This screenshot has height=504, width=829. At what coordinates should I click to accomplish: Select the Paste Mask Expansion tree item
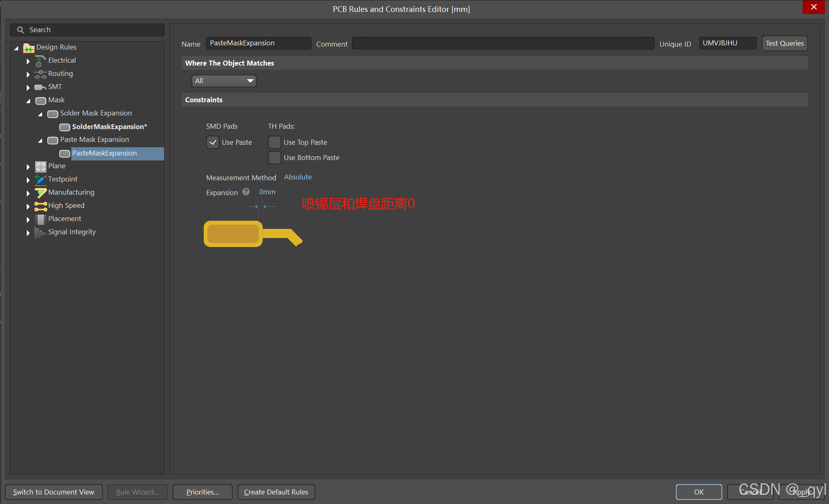(94, 140)
